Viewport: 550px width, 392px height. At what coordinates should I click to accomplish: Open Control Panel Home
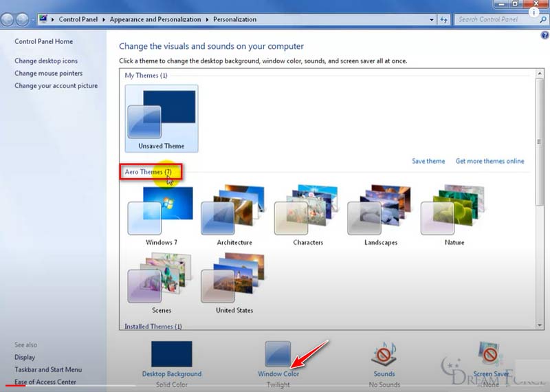pyautogui.click(x=44, y=41)
